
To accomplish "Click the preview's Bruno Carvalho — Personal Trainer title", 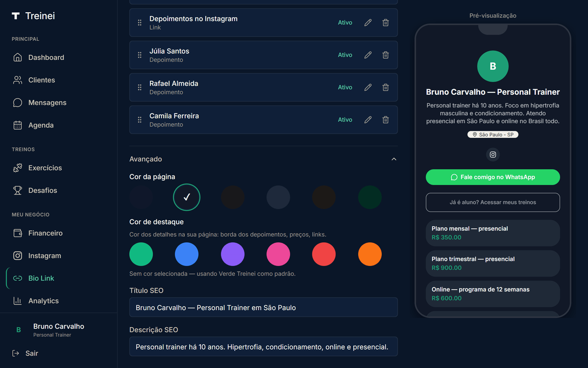I will pos(493,92).
